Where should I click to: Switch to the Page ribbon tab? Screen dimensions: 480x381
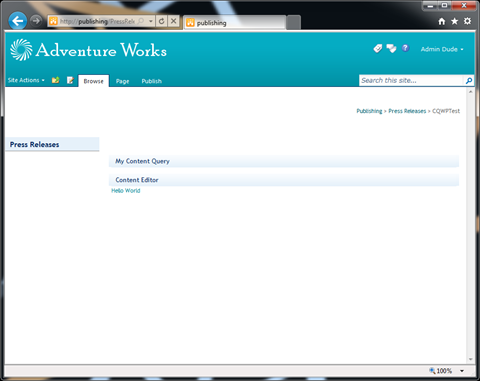point(122,81)
